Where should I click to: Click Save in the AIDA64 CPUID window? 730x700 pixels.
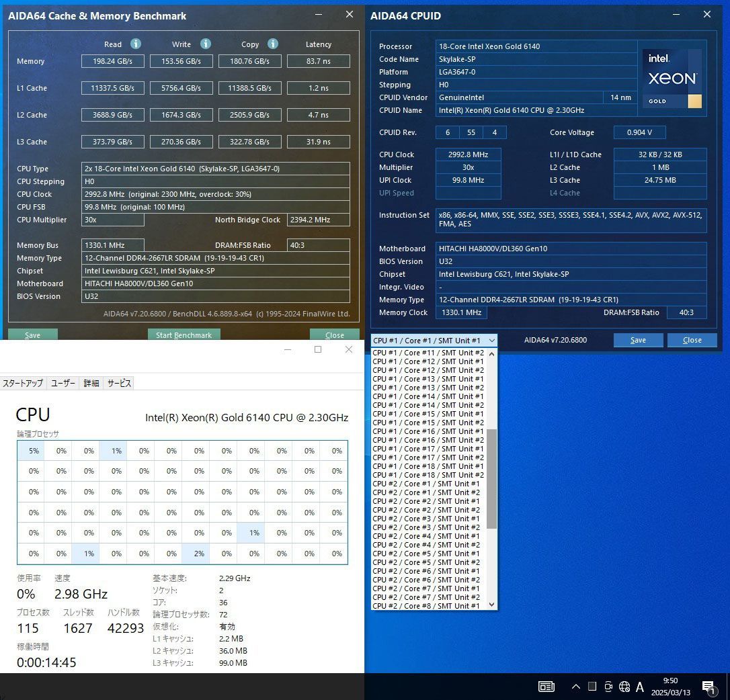click(638, 341)
